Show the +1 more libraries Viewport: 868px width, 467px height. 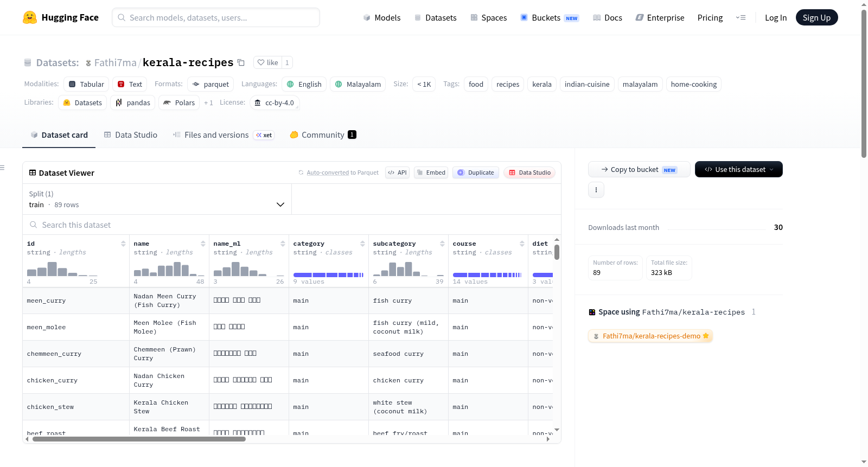point(208,103)
